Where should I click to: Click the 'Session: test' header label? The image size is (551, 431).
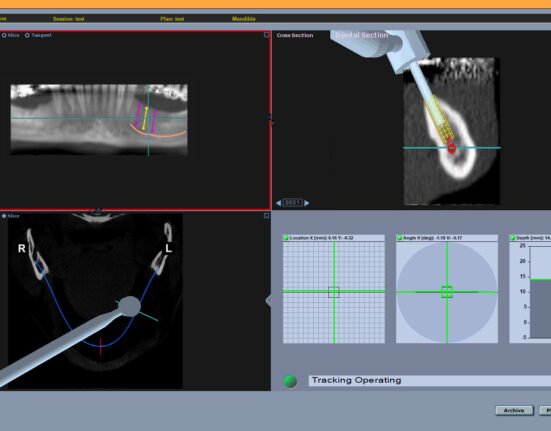(69, 19)
